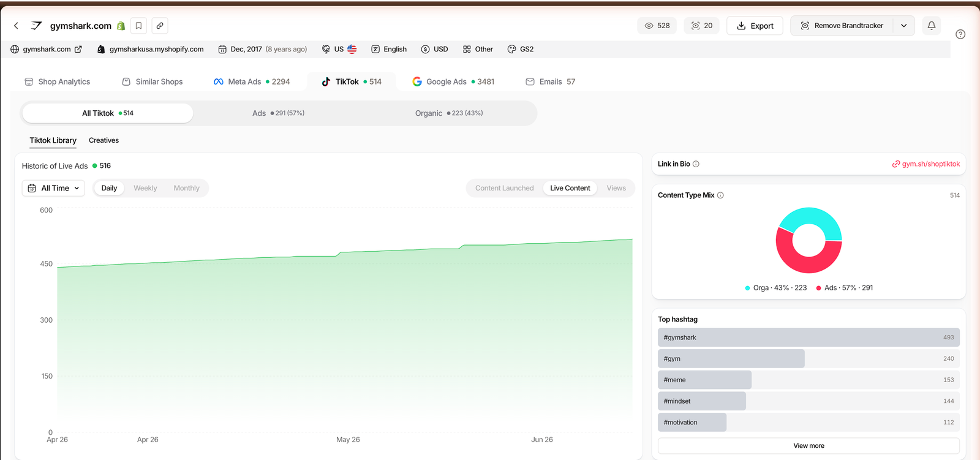Screen dimensions: 980x460
Task: Click the GS2 theme palette indicator
Action: click(x=521, y=49)
